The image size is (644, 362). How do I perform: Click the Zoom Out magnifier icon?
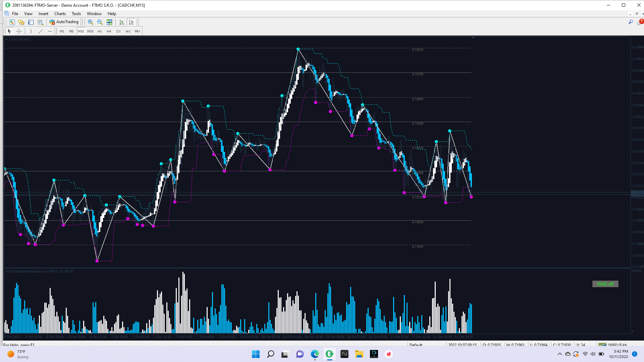[100, 22]
